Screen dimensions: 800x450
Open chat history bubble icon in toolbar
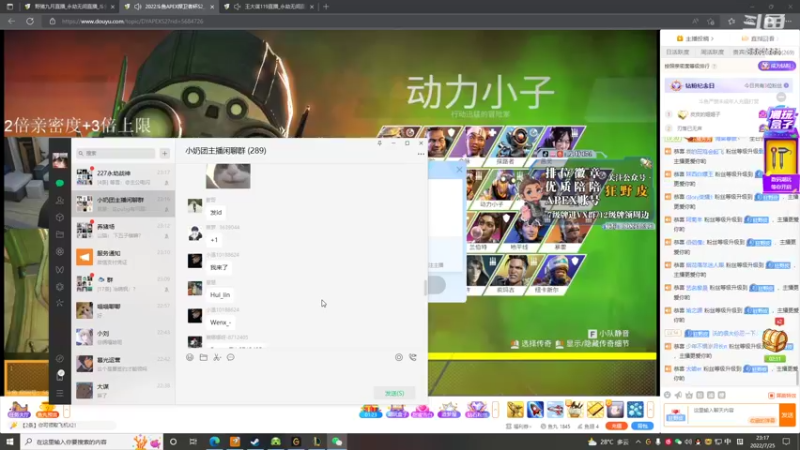pyautogui.click(x=231, y=358)
